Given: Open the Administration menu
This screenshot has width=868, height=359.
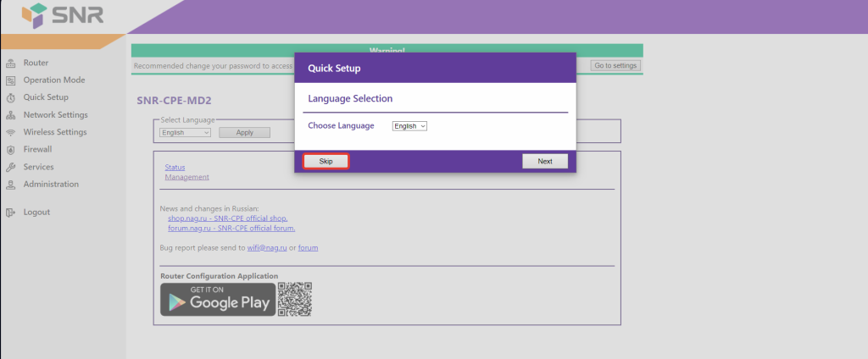Looking at the screenshot, I should (x=51, y=185).
